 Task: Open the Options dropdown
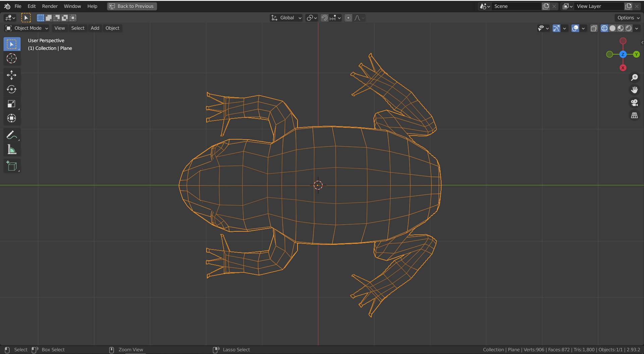[x=629, y=18]
